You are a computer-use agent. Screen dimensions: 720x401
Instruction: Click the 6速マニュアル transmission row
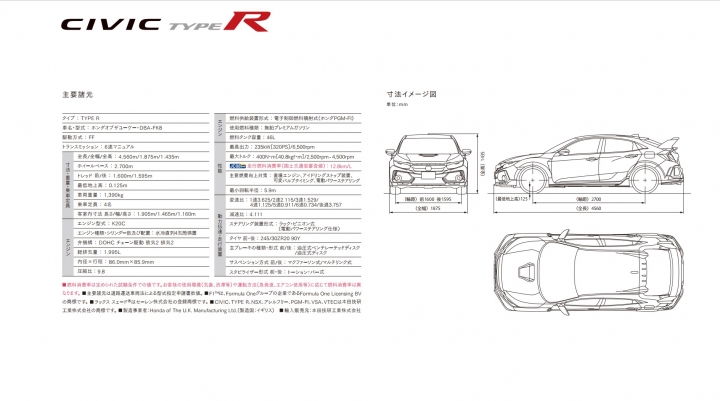click(135, 147)
